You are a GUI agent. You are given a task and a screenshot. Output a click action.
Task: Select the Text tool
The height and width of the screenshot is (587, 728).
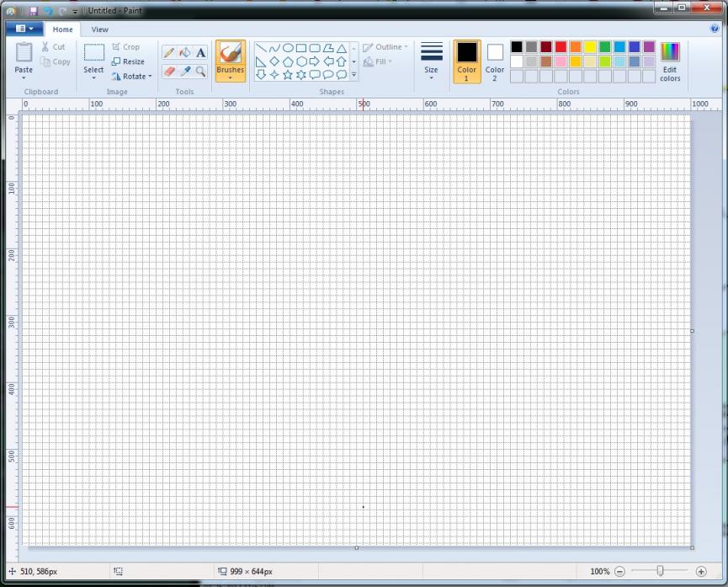point(200,53)
